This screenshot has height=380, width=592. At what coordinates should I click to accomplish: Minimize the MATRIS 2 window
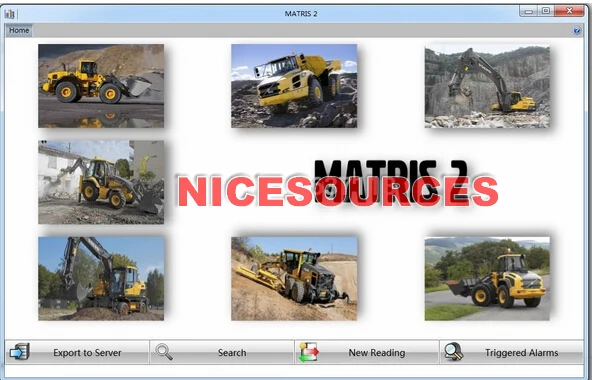pyautogui.click(x=529, y=11)
